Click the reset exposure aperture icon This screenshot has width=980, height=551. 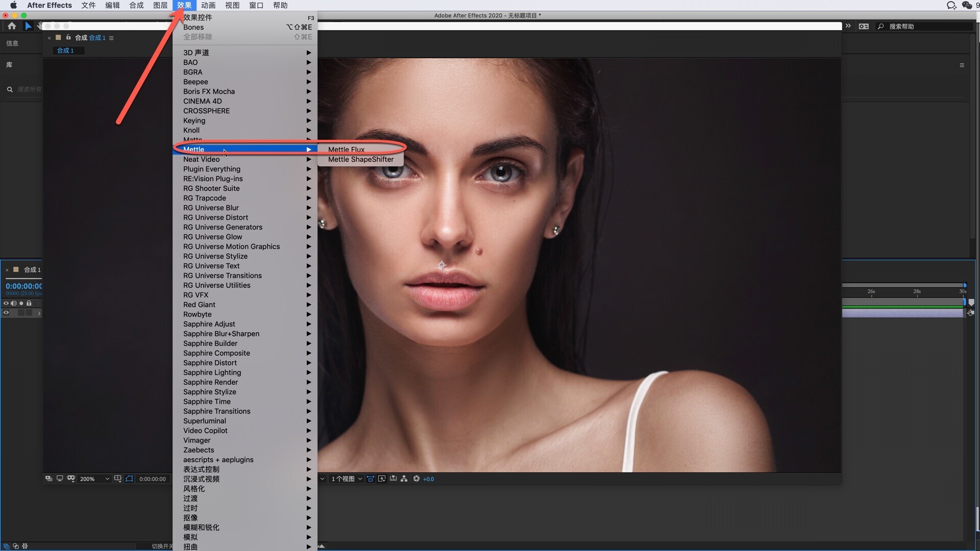point(416,479)
